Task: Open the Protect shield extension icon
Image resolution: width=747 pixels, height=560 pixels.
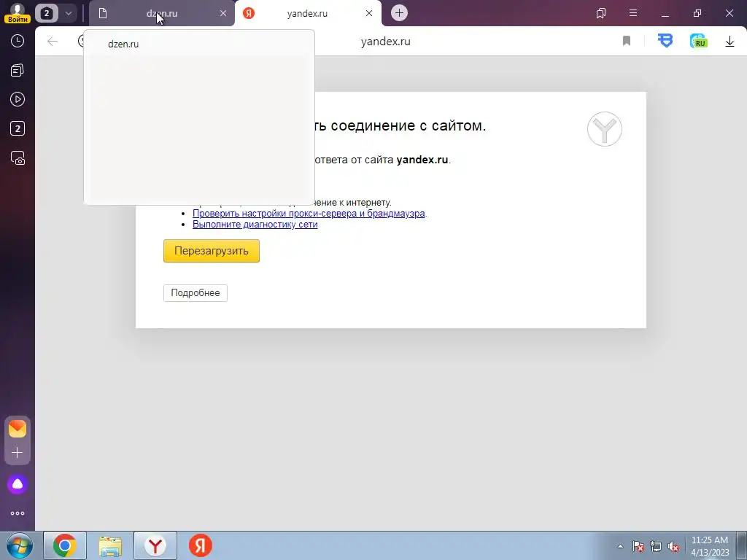Action: [665, 41]
